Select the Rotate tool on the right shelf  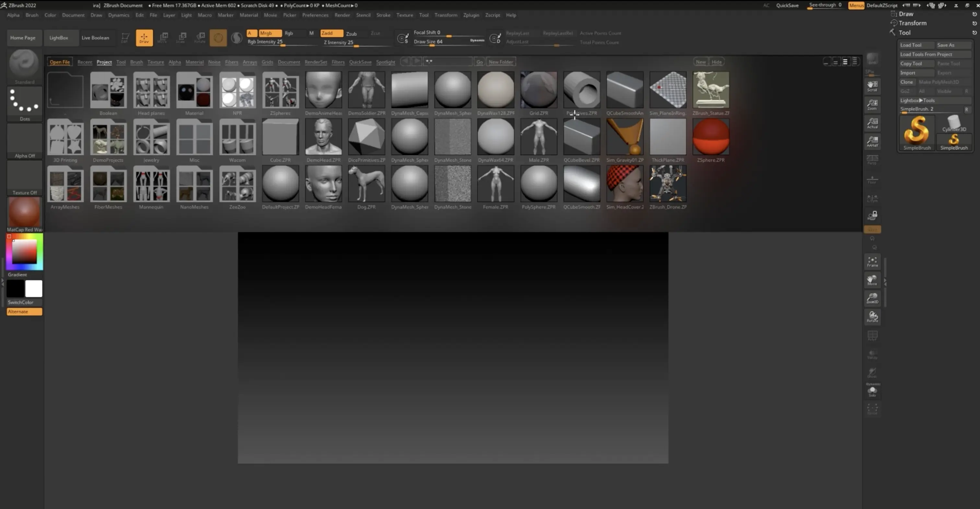point(872,317)
